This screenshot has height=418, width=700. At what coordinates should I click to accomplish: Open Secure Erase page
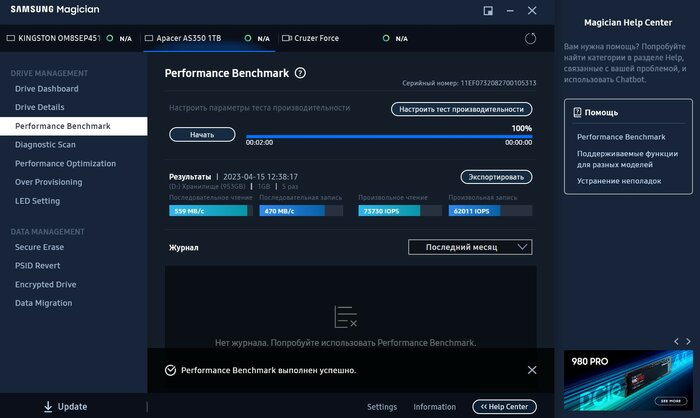coord(39,247)
